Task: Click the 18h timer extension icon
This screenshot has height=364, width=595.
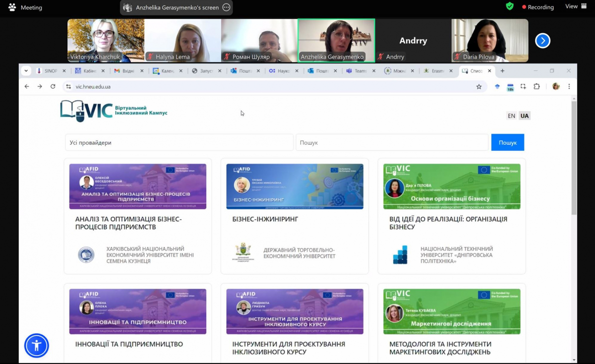Action: coord(510,87)
